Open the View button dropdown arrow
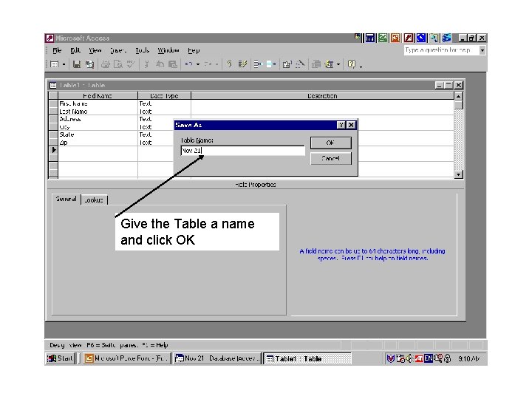The width and height of the screenshot is (532, 399). [x=64, y=64]
